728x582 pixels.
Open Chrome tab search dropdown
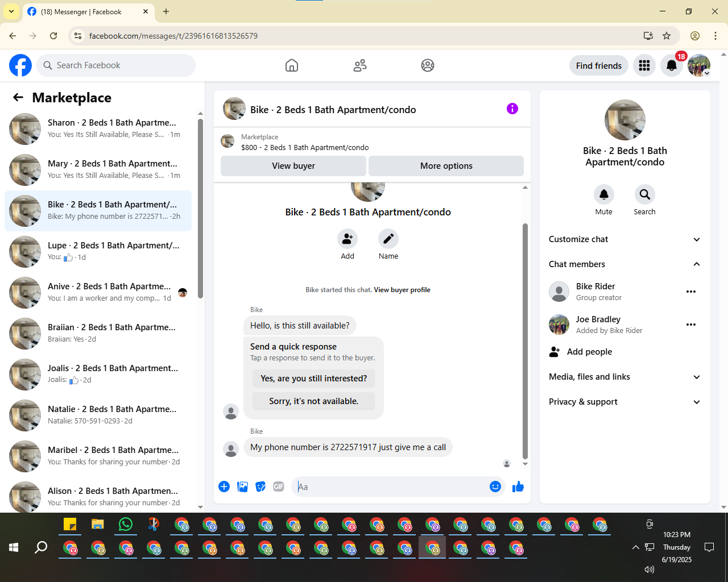point(11,11)
